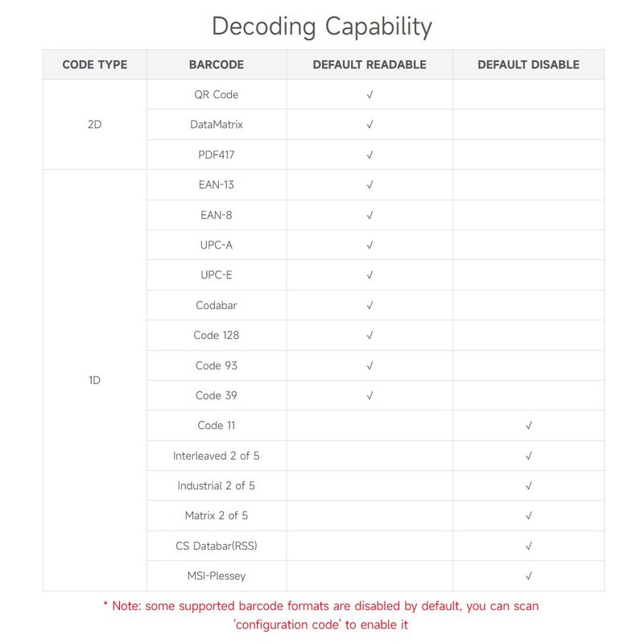Click the DEFAULT DISABLE column header
Image resolution: width=644 pixels, height=644 pixels.
[x=528, y=64]
